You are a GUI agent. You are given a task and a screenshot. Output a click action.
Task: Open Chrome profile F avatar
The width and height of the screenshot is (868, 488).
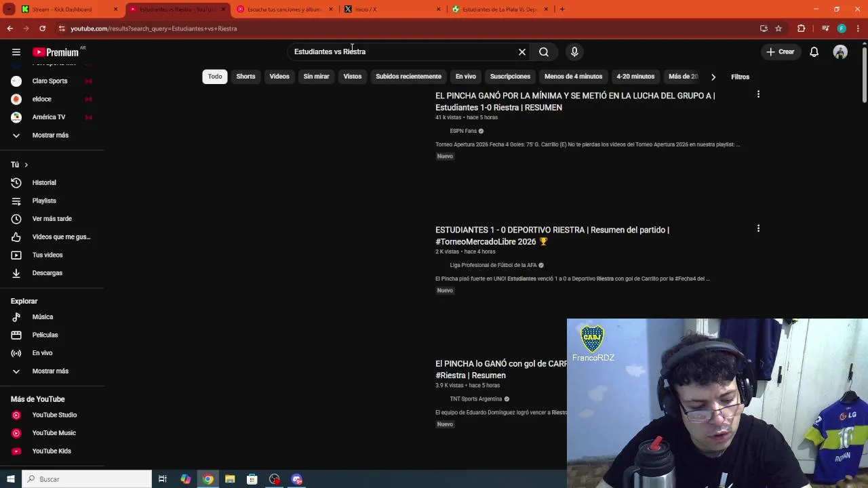click(842, 28)
